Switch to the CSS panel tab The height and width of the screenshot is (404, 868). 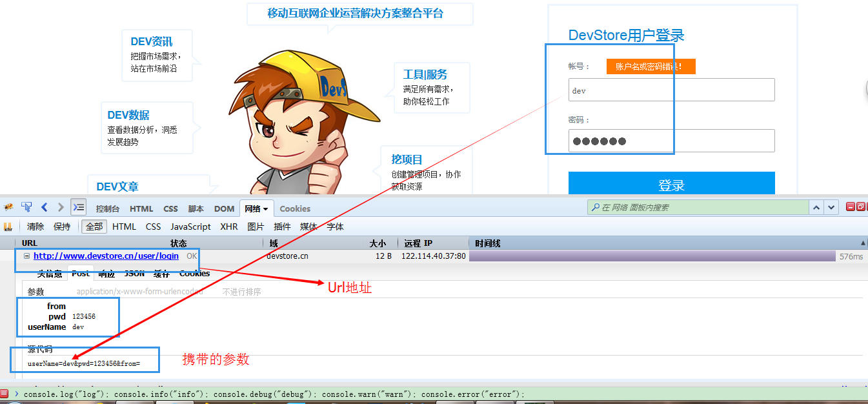170,208
